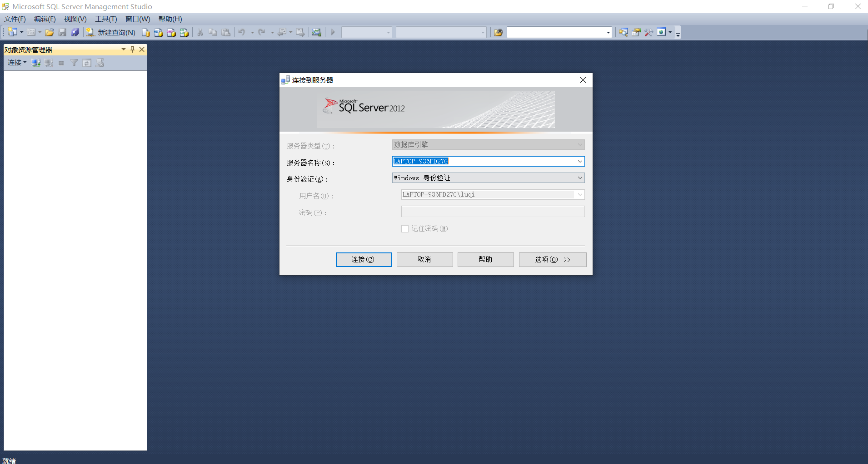
Task: Click the Toolbox wrench and hammer icon
Action: tap(649, 32)
